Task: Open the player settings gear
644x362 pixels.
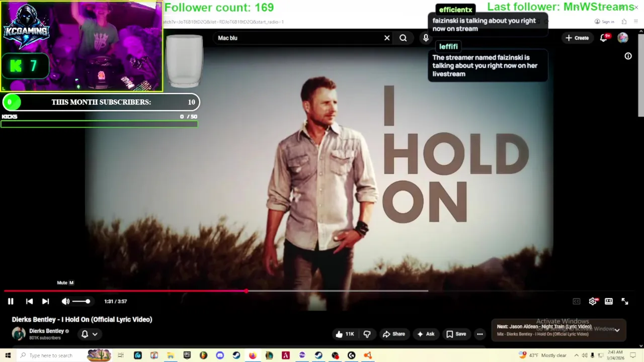Action: pos(593,301)
